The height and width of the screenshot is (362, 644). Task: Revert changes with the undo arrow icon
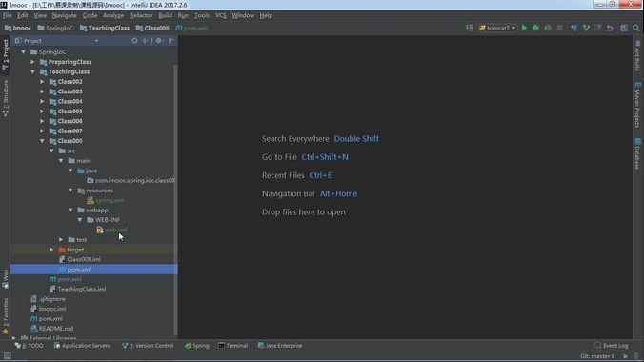(x=610, y=28)
